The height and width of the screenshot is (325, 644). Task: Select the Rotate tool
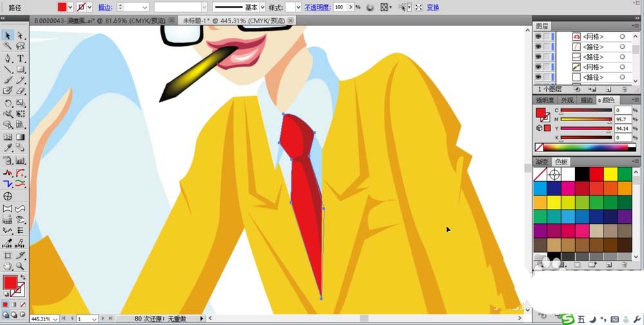8,103
